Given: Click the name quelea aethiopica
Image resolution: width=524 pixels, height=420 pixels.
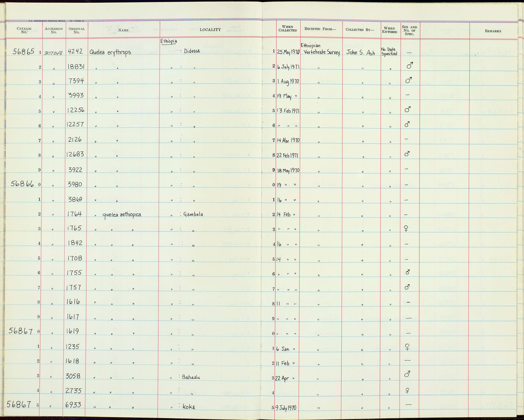Looking at the screenshot, I should pyautogui.click(x=122, y=215).
